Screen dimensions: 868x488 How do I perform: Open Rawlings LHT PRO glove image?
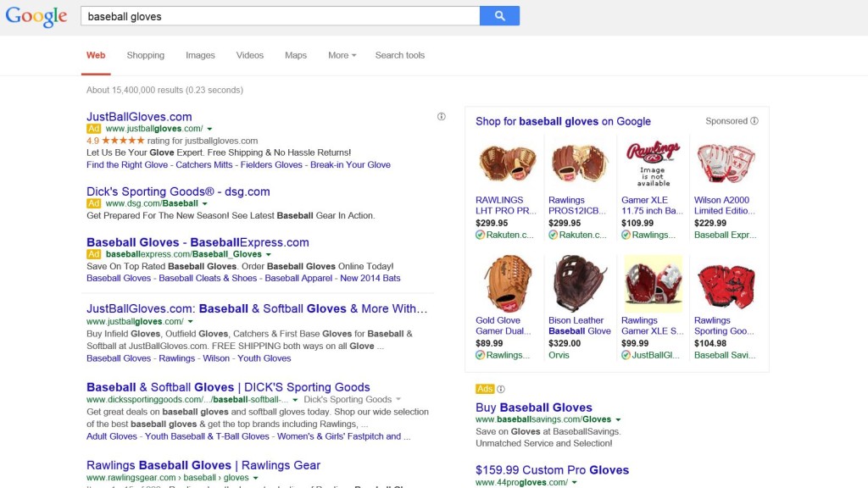507,164
